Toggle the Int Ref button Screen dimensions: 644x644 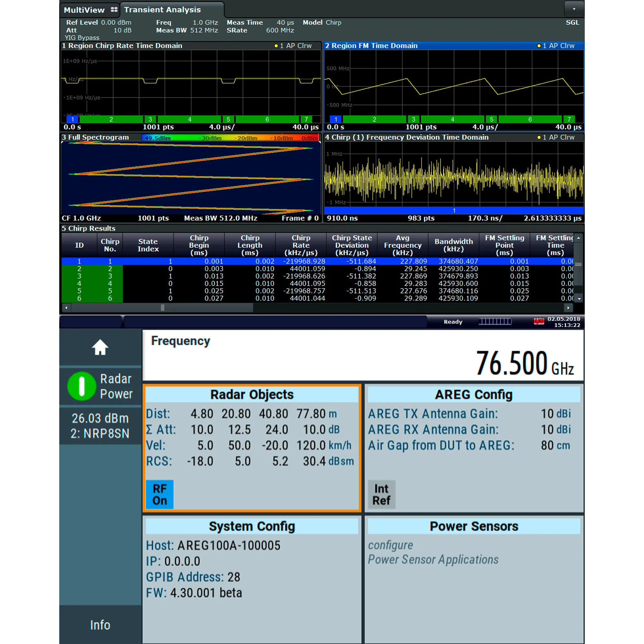[x=382, y=495]
